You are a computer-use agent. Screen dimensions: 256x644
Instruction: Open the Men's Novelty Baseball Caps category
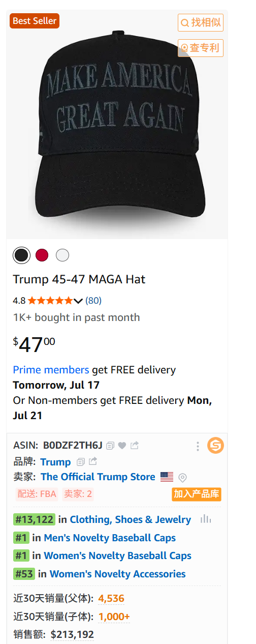tap(110, 538)
